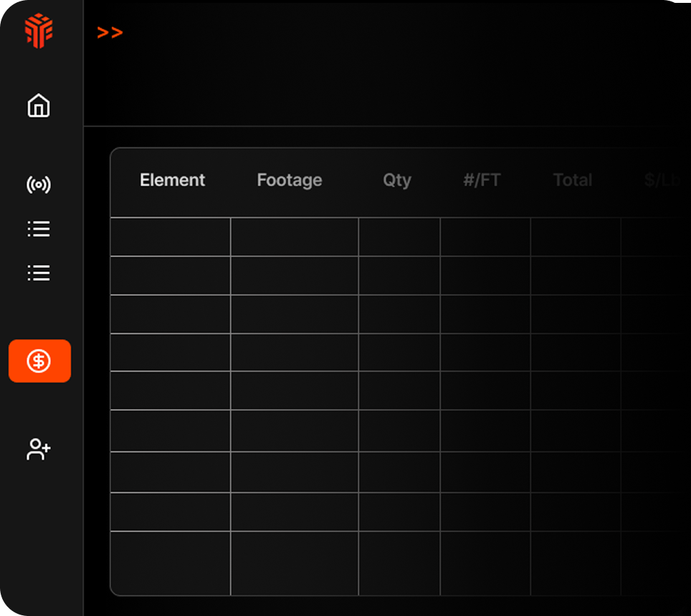The image size is (691, 616).
Task: Open the second list view icon
Action: (x=37, y=272)
